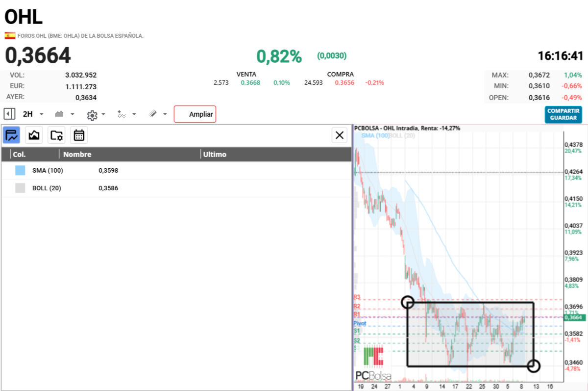Open the folder settings panel icon
This screenshot has height=391, width=588.
(56, 135)
